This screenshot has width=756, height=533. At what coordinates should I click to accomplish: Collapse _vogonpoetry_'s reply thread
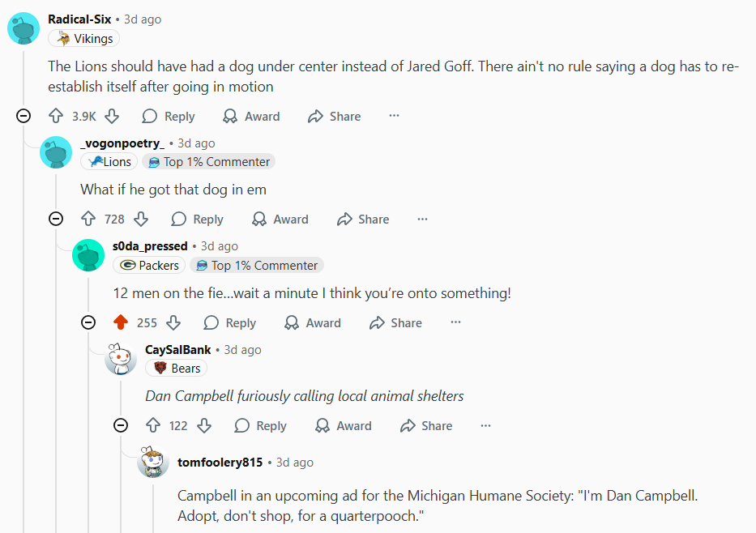click(x=56, y=219)
